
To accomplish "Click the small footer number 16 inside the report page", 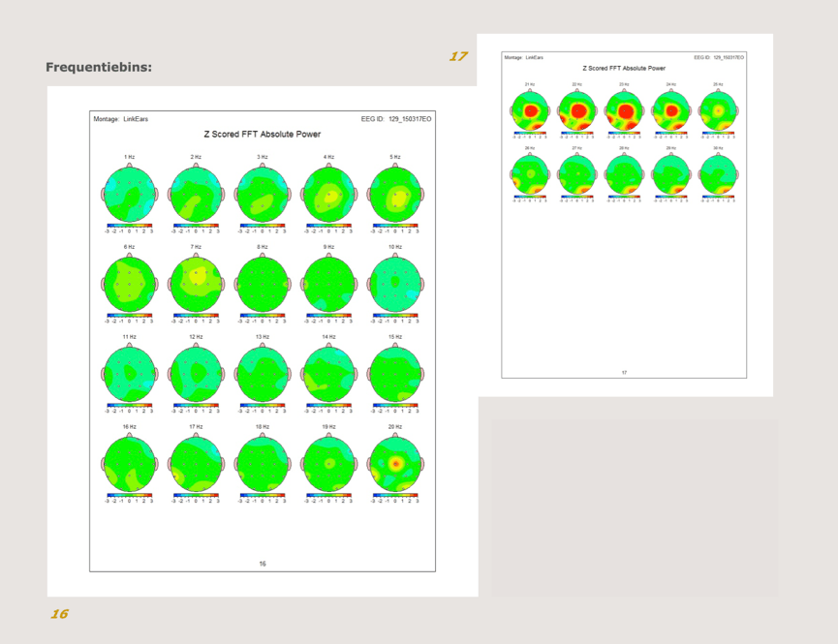I will point(263,564).
